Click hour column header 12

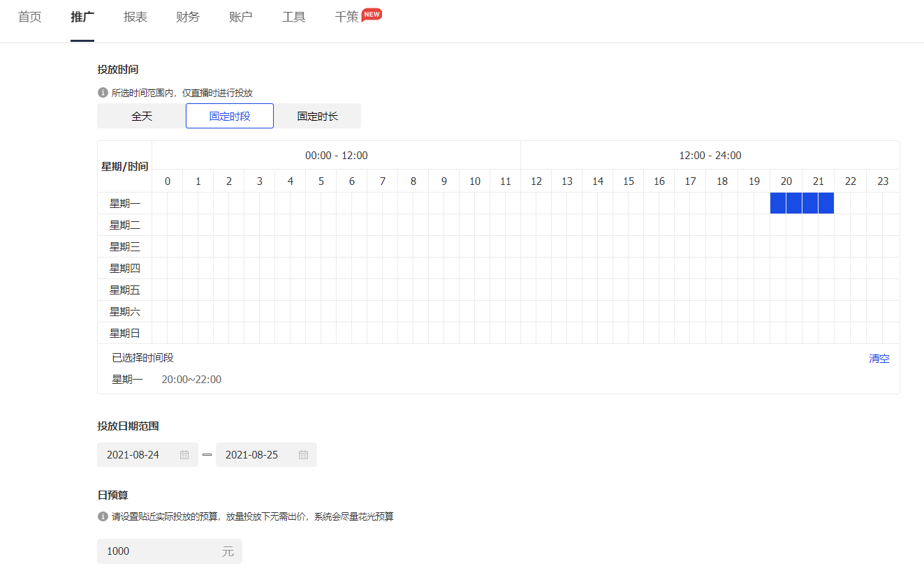(x=536, y=181)
